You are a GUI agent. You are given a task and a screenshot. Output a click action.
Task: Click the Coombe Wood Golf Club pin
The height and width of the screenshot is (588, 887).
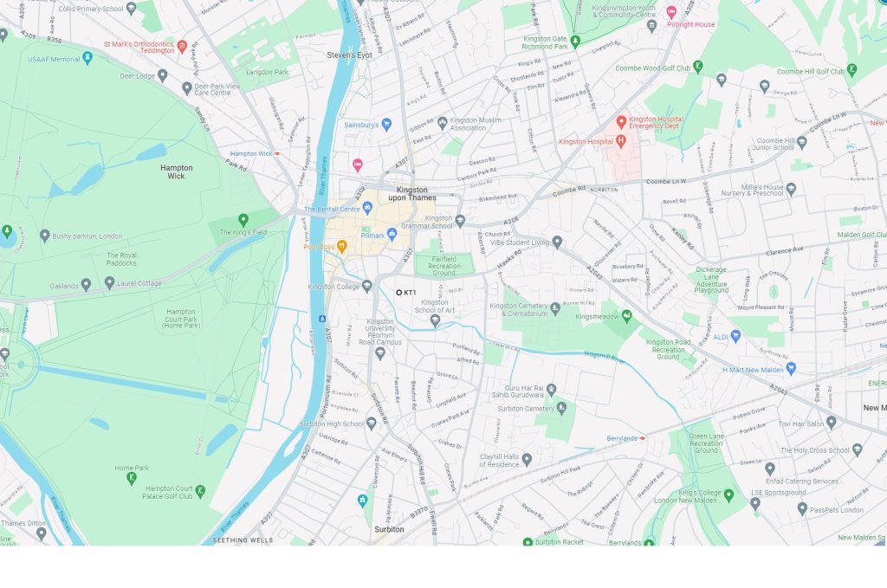[698, 67]
